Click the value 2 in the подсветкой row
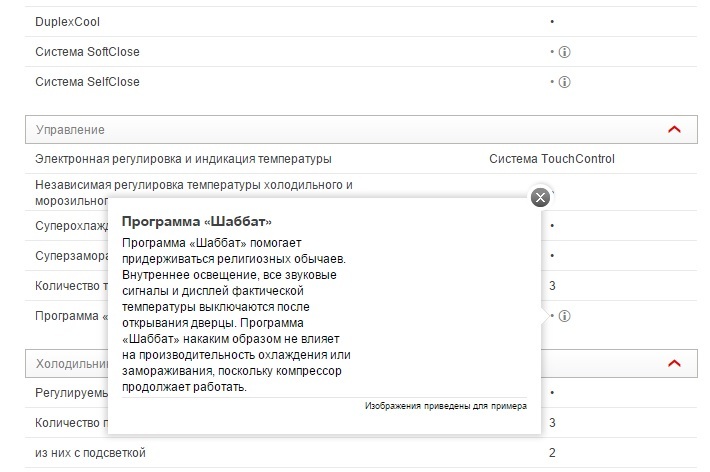The height and width of the screenshot is (472, 710). coord(552,453)
